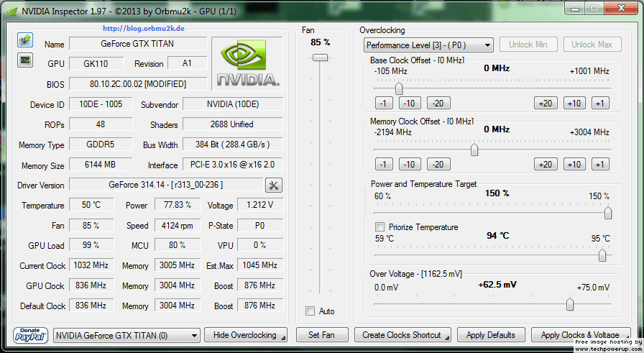Open the sensor monitoring graph icon
Screen dimensions: 644x353
click(25, 60)
